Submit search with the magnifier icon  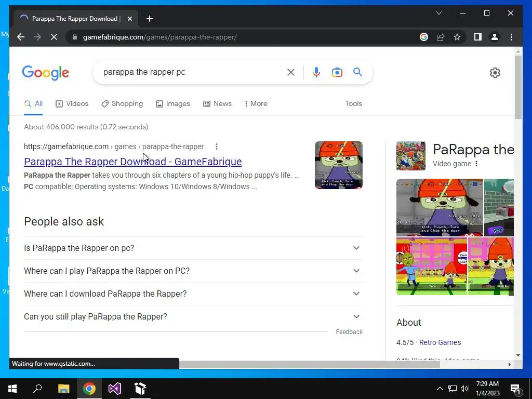pos(357,72)
